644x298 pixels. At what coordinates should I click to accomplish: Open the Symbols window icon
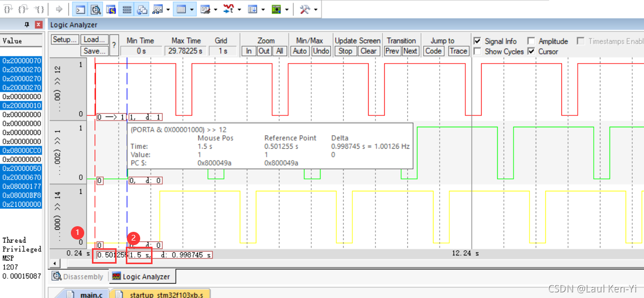(x=111, y=9)
